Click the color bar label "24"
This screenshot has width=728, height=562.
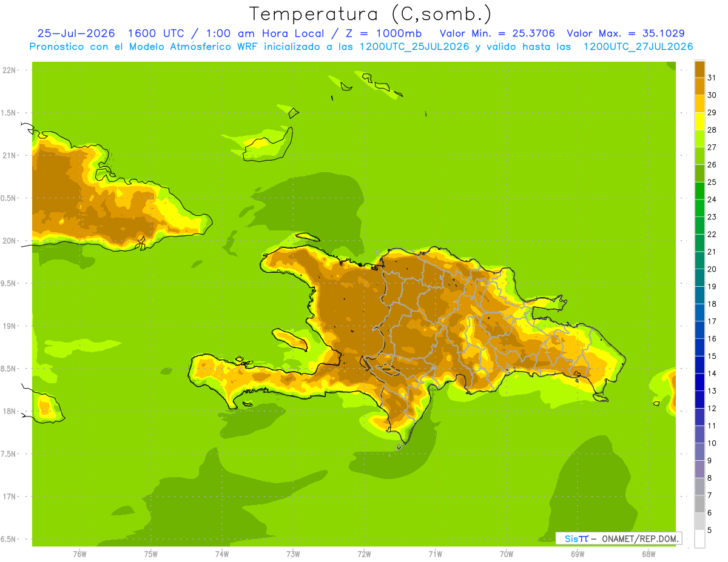tap(712, 199)
